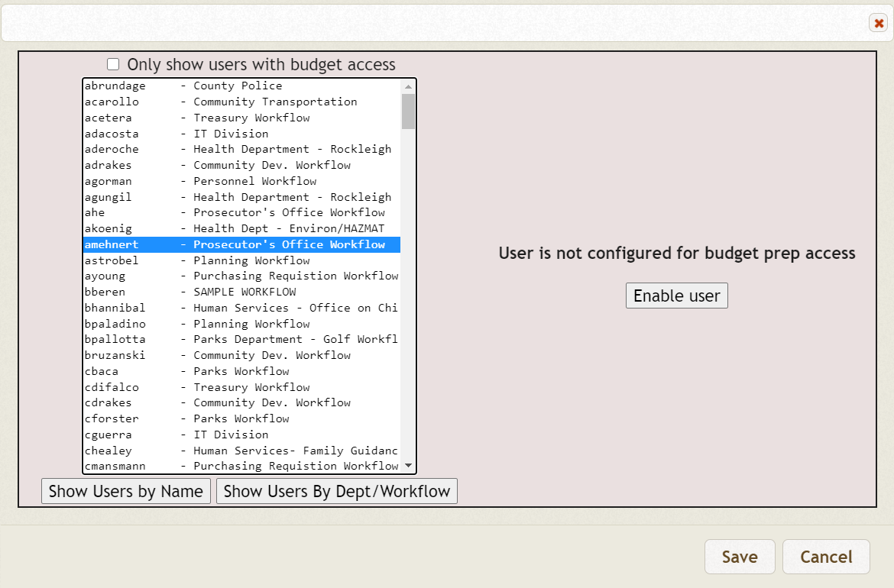Click the Enable user button
This screenshot has height=588, width=894.
pos(676,296)
